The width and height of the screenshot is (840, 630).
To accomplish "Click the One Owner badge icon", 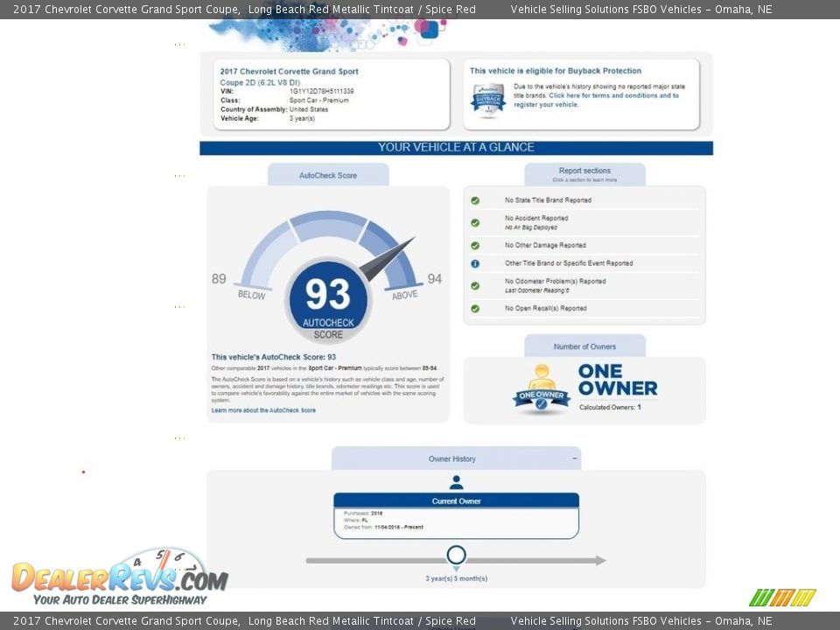I will click(541, 389).
